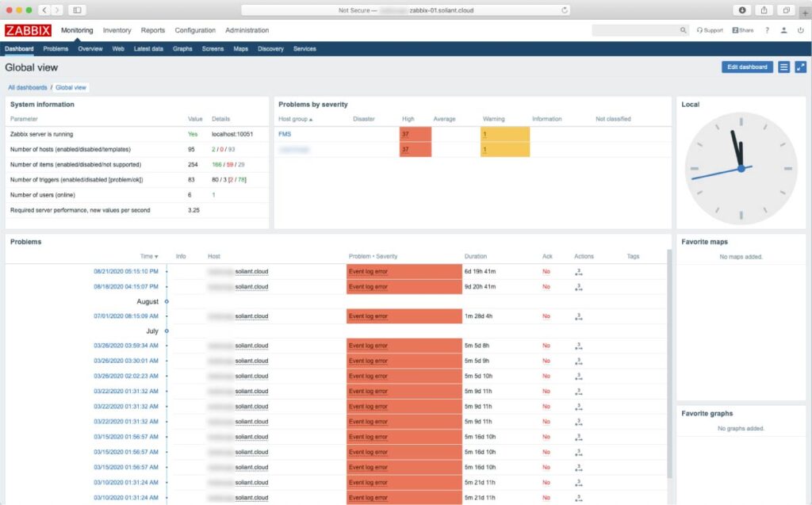Screen dimensions: 812x505
Task: Open the Configuration menu
Action: tap(195, 30)
